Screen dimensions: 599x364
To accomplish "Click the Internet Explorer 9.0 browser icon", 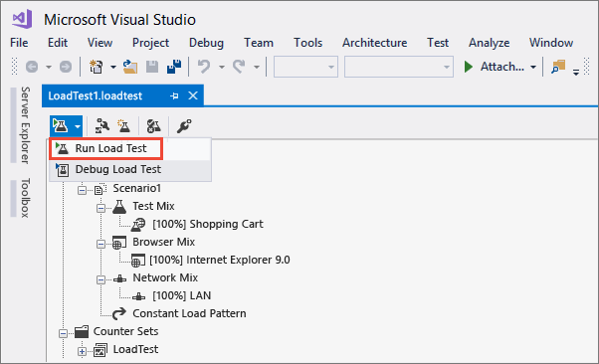I will point(137,261).
